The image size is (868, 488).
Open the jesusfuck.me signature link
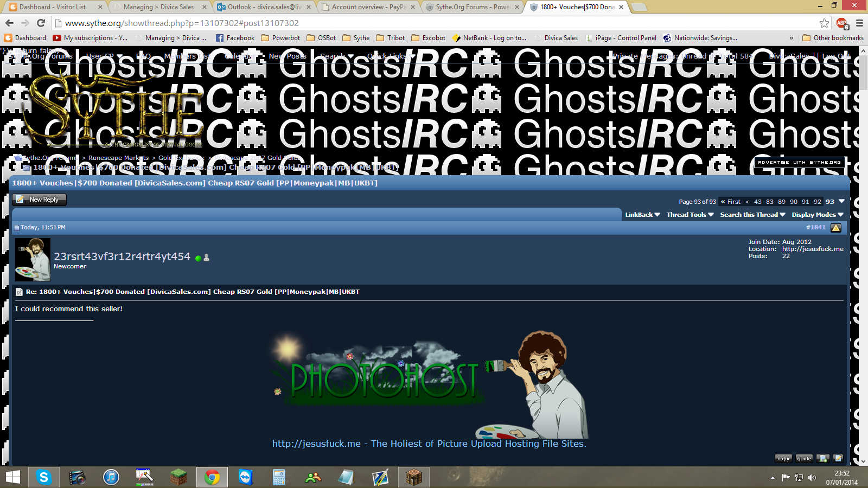point(429,444)
